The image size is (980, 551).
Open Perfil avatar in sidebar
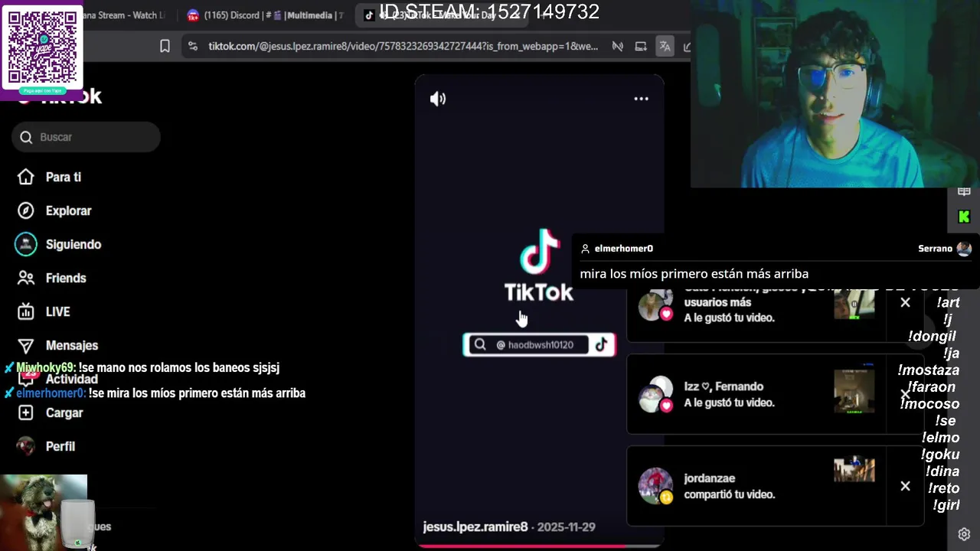coord(26,446)
